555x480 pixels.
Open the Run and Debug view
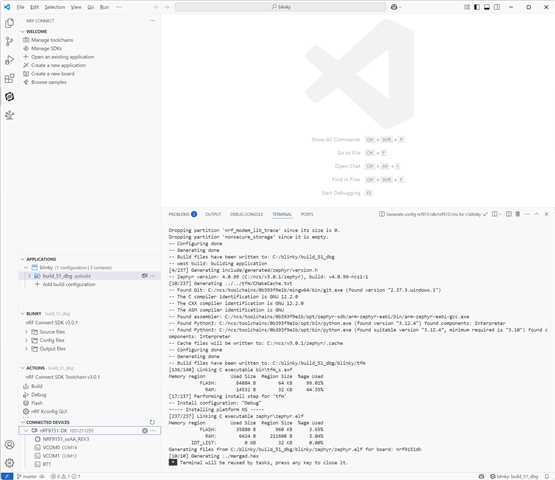[x=10, y=60]
